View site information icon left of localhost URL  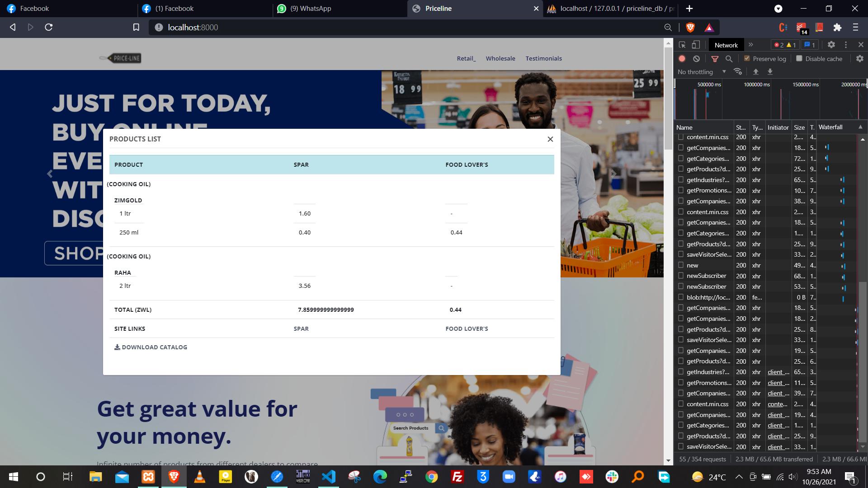(159, 28)
